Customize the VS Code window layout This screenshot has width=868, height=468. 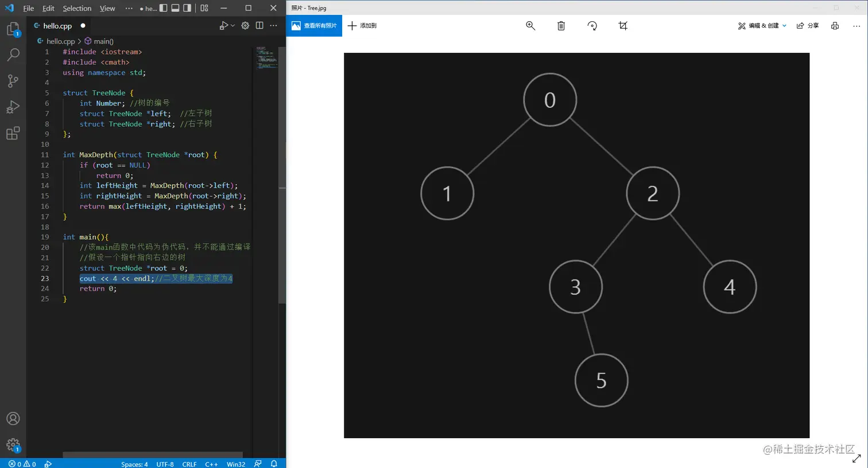point(204,8)
